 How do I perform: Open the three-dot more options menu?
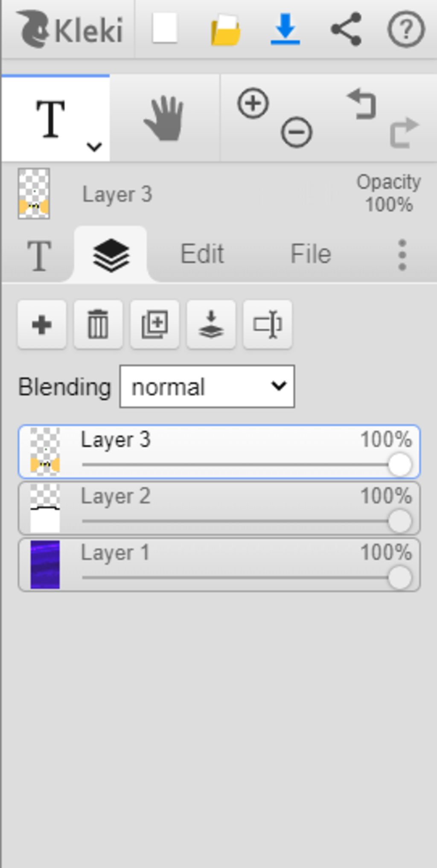point(402,255)
